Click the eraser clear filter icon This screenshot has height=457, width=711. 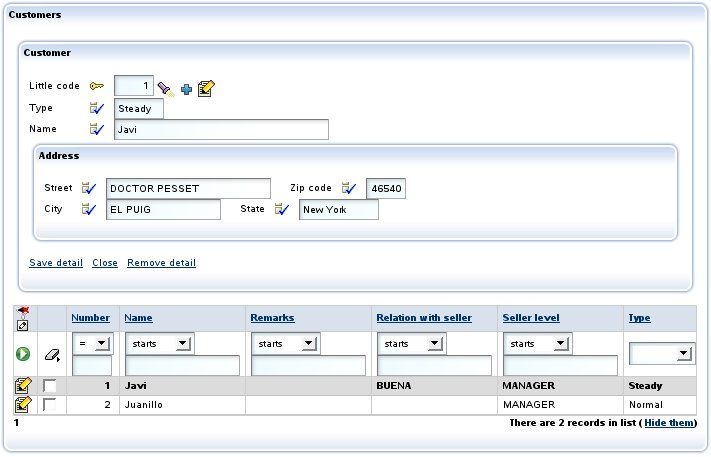click(52, 355)
